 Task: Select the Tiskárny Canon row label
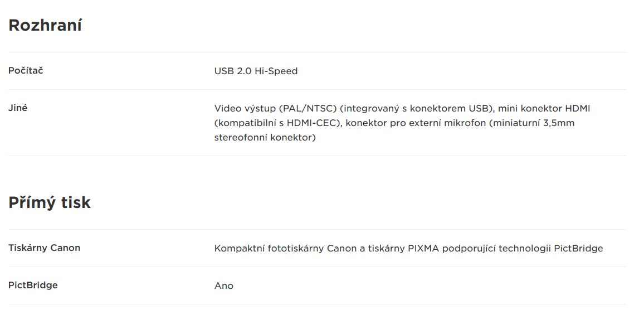(45, 248)
